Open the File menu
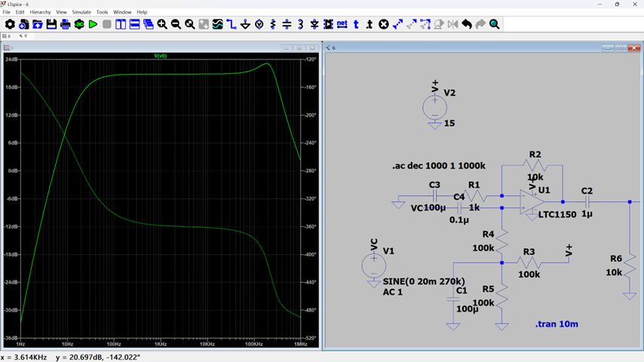Screen dimensions: 644x362 [x=7, y=12]
